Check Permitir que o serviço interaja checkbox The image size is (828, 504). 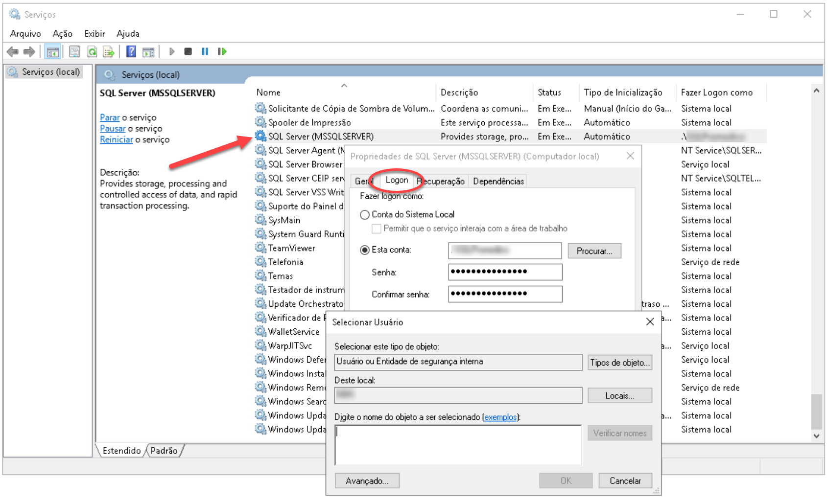coord(377,229)
